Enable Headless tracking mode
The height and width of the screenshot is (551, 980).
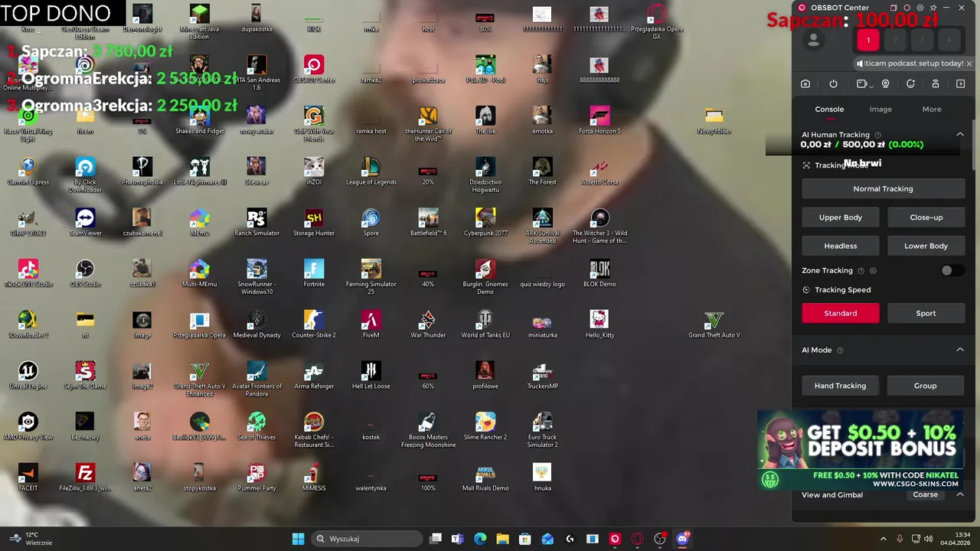[x=841, y=246]
